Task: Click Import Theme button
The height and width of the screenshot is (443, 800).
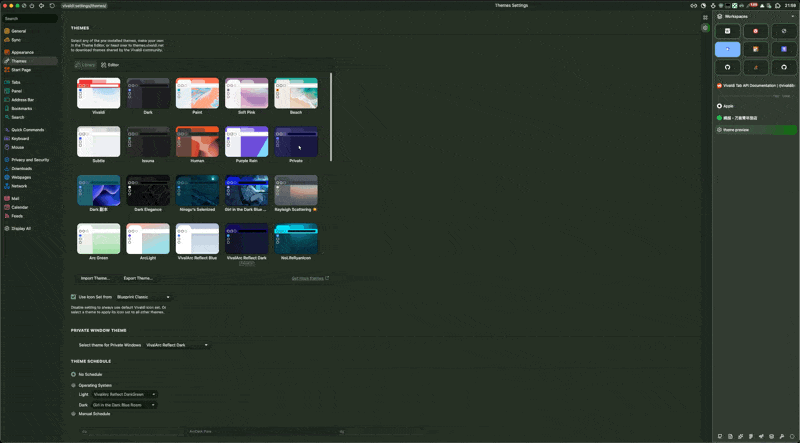Action: [x=95, y=278]
